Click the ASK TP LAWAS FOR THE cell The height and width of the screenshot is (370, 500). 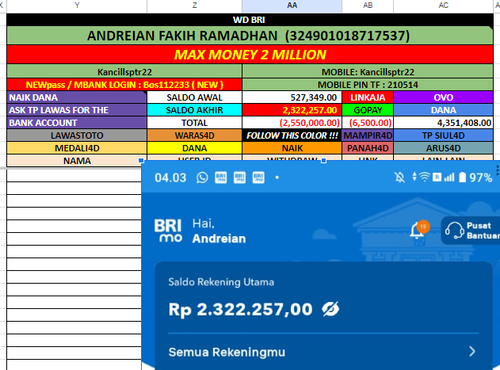pos(77,110)
